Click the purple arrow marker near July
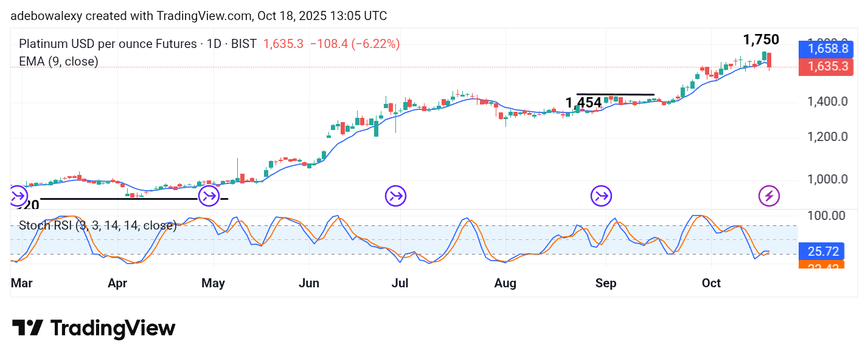This screenshot has height=359, width=868. pyautogui.click(x=395, y=196)
